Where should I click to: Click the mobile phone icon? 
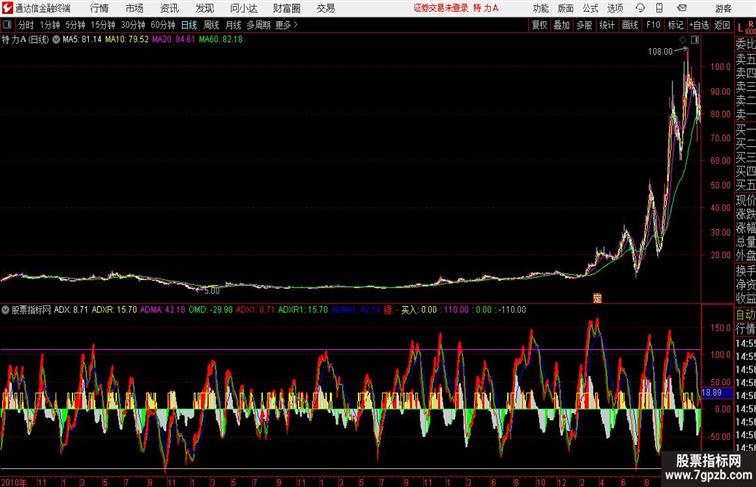pos(659,8)
